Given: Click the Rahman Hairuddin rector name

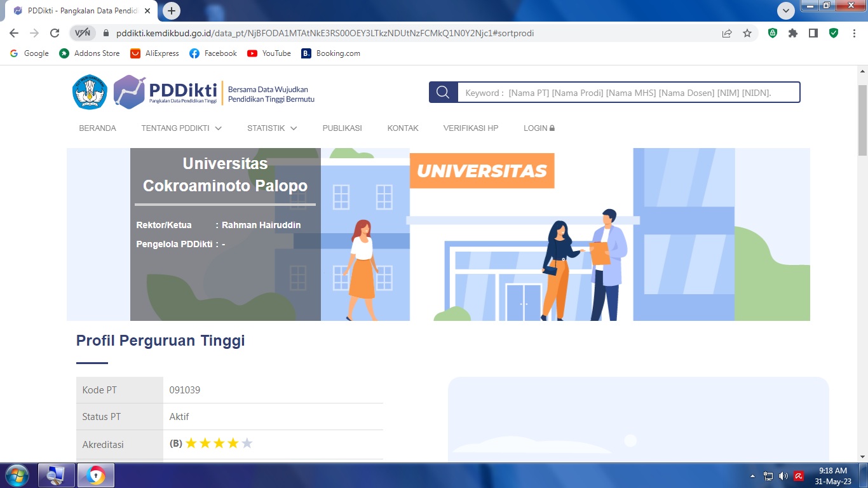Looking at the screenshot, I should pos(261,225).
